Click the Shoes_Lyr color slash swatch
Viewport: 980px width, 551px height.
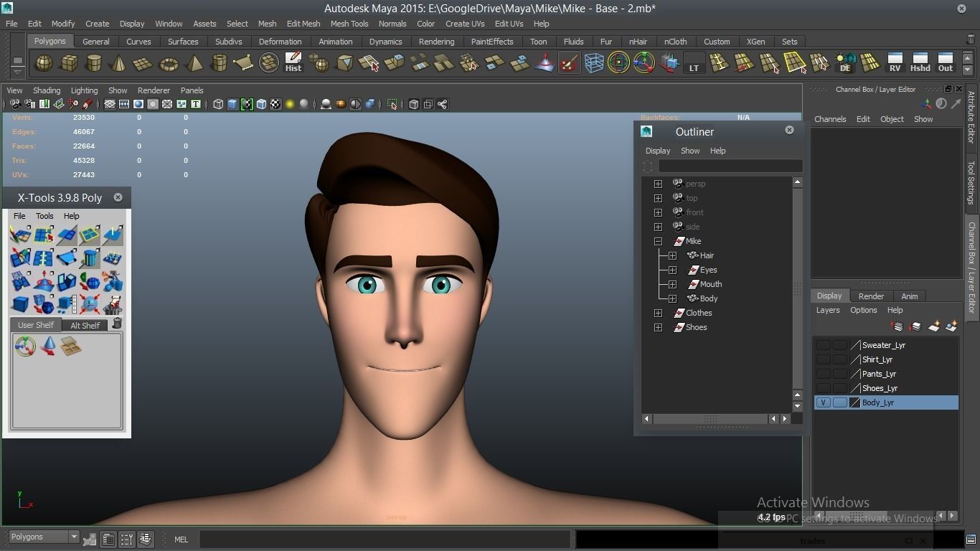(x=855, y=388)
